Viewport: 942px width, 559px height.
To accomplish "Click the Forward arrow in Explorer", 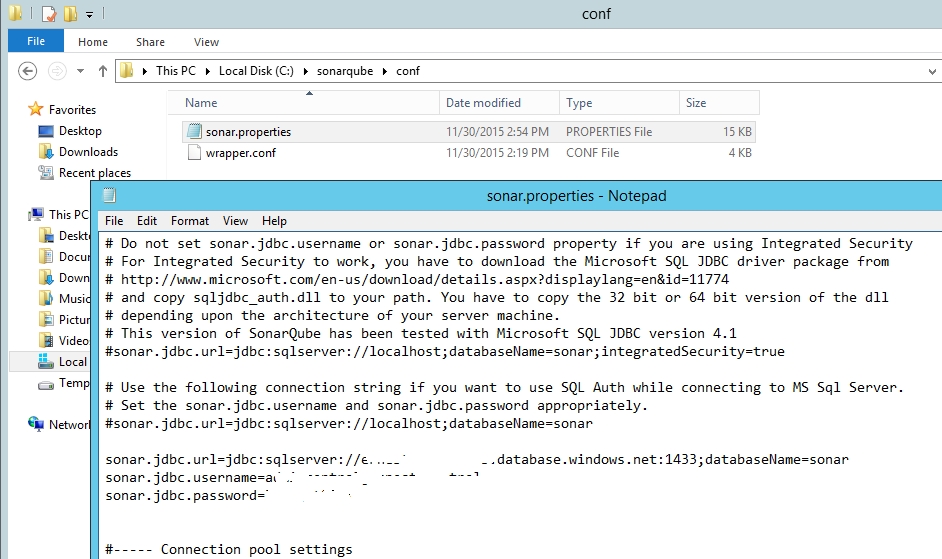I will point(57,71).
